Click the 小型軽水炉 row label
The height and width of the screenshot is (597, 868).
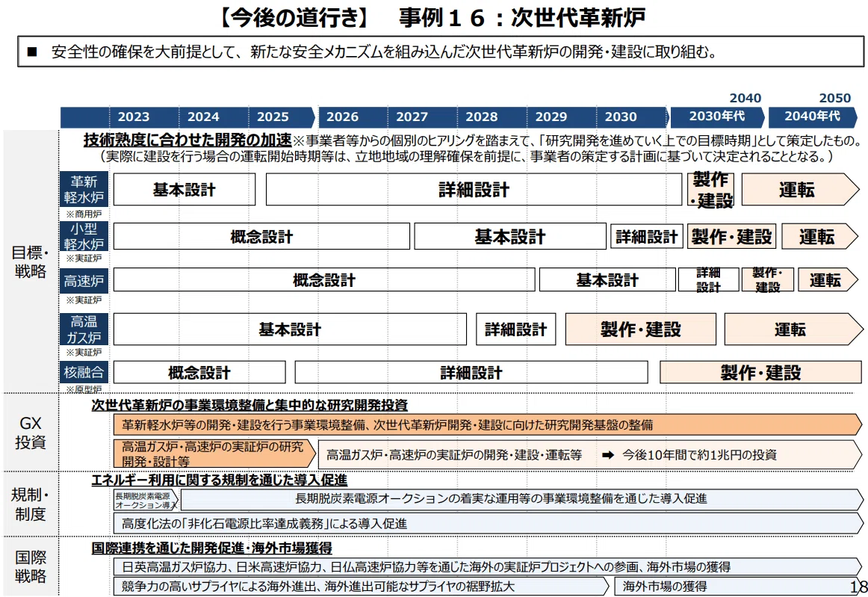point(84,236)
